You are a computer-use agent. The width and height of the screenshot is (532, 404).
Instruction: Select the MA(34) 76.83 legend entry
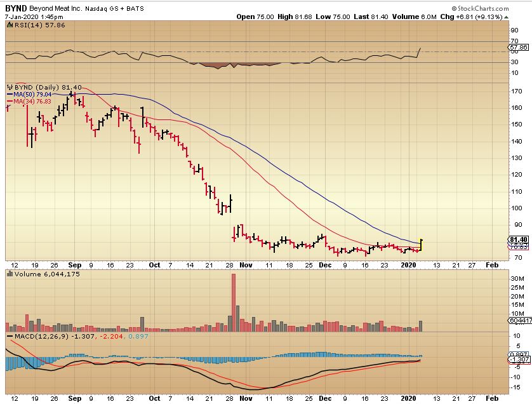tap(32, 101)
